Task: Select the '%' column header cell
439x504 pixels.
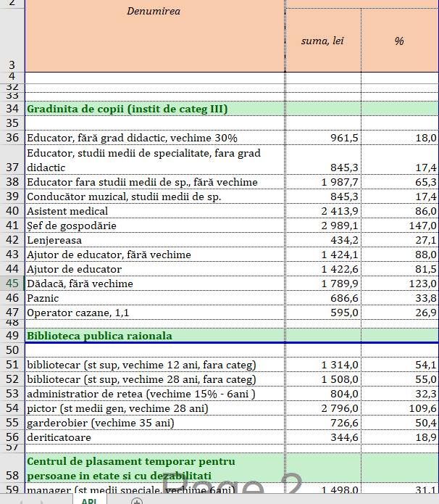Action: [399, 41]
